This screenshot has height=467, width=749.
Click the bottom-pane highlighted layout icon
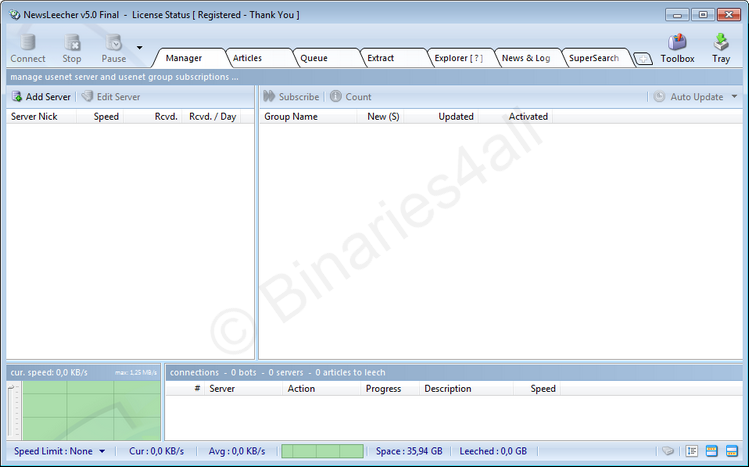click(731, 451)
